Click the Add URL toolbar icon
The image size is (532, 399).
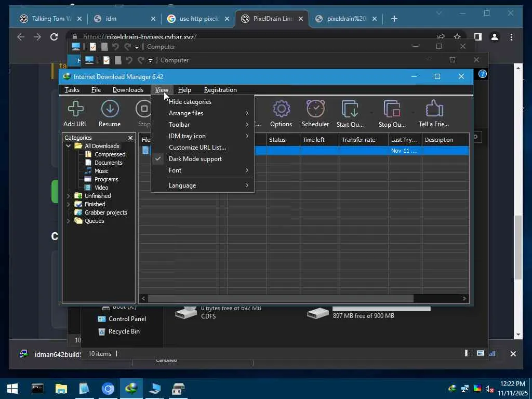pyautogui.click(x=75, y=114)
